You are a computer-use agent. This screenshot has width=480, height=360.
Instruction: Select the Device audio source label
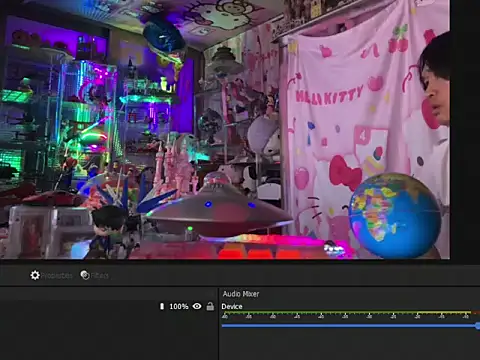[x=232, y=306]
